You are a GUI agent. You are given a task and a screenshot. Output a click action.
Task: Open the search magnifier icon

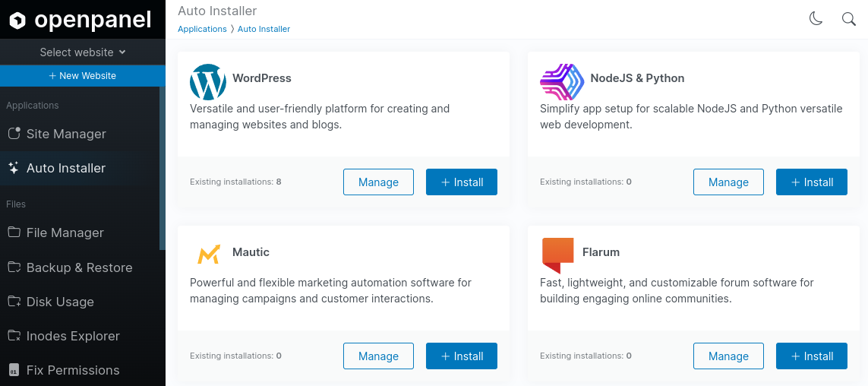click(848, 19)
